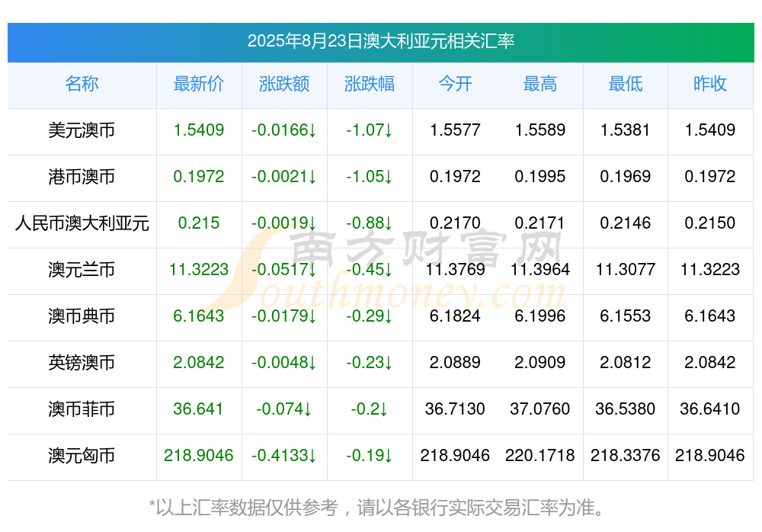Click the change value -0.0179↓
The width and height of the screenshot is (762, 532).
[x=284, y=316]
